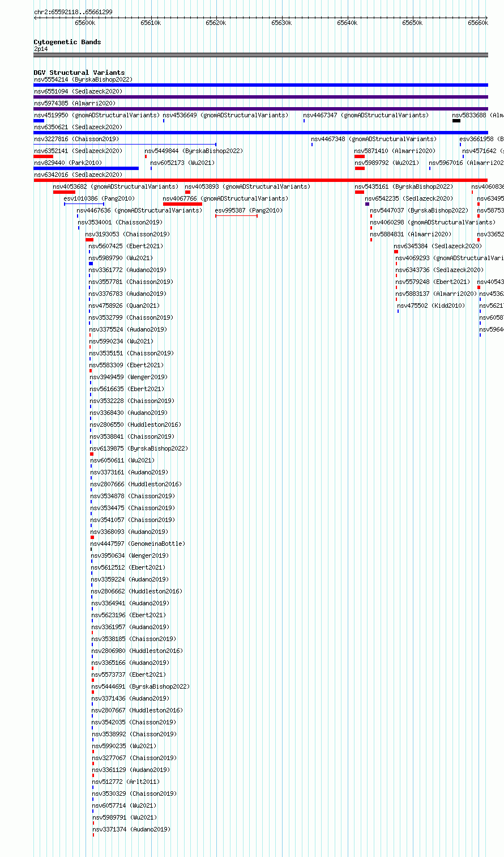Select nsv3193053 (Chaisson2019) label
504x857 pixels.
coord(127,235)
